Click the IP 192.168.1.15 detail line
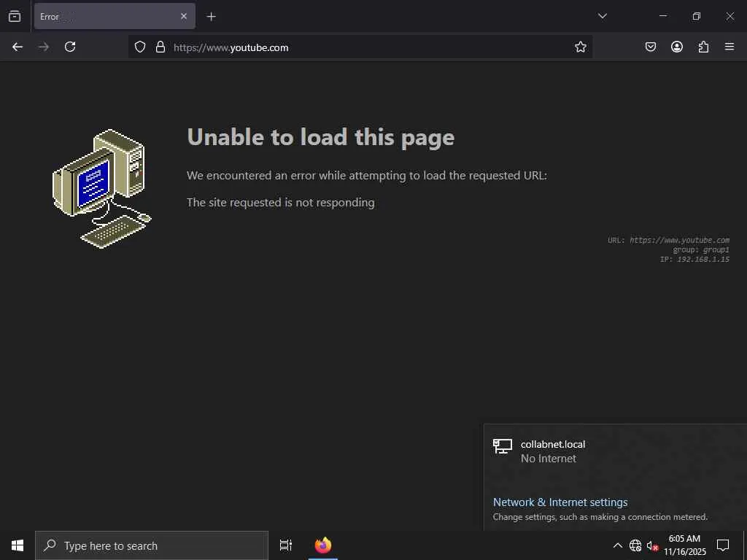Viewport: 747px width, 560px height. click(694, 259)
